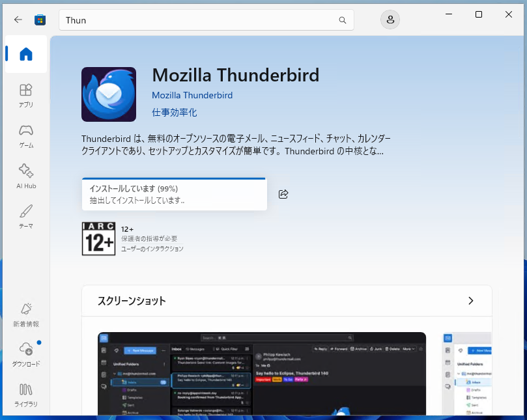Open the dark-theme Thunderbird screenshot thumbnail
Image resolution: width=527 pixels, height=420 pixels.
tap(262, 374)
